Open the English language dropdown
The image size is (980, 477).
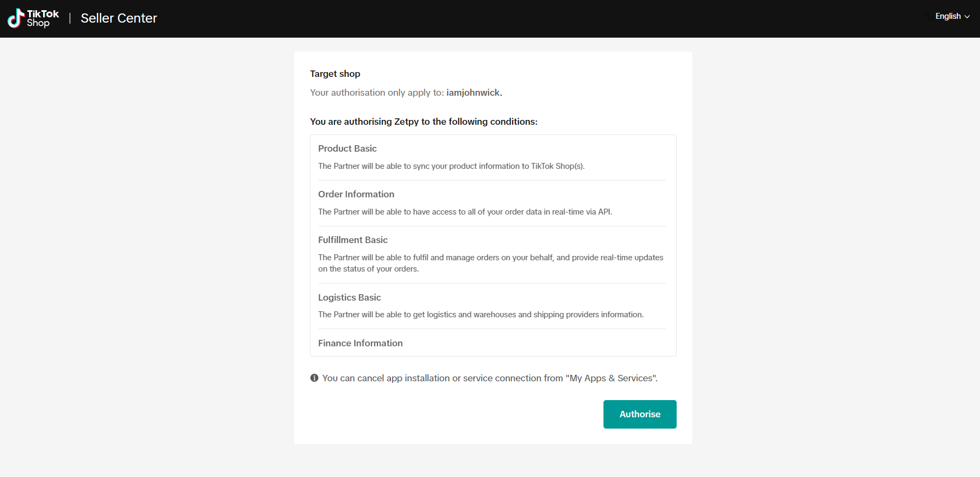(x=949, y=16)
